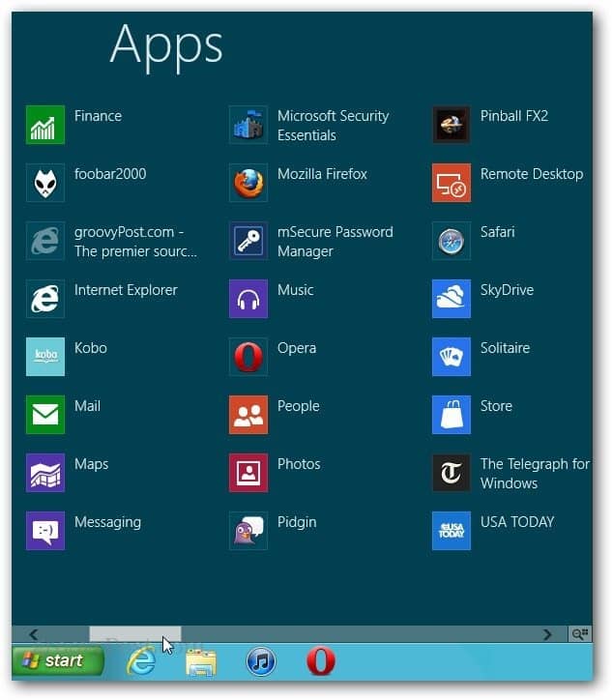Open the groovyPost.com pinned site icon

pyautogui.click(x=45, y=241)
